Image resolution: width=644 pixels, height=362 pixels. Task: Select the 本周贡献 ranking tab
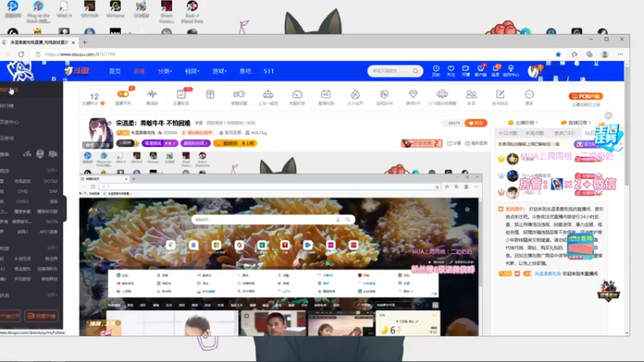pyautogui.click(x=535, y=133)
